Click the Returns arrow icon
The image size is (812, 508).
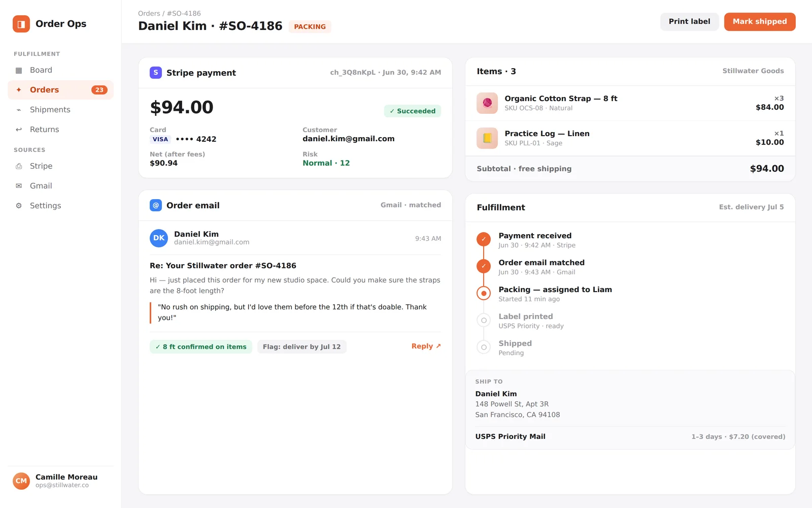coord(19,130)
